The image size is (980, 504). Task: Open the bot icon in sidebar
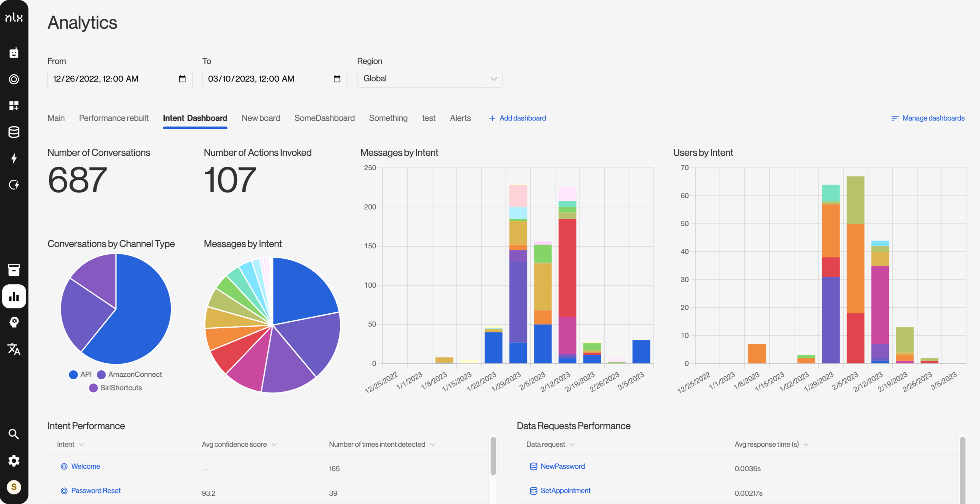pyautogui.click(x=14, y=53)
